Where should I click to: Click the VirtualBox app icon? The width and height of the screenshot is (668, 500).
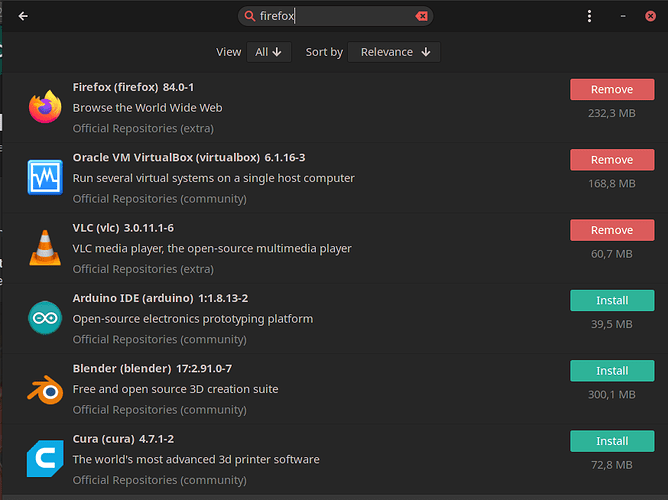point(45,177)
